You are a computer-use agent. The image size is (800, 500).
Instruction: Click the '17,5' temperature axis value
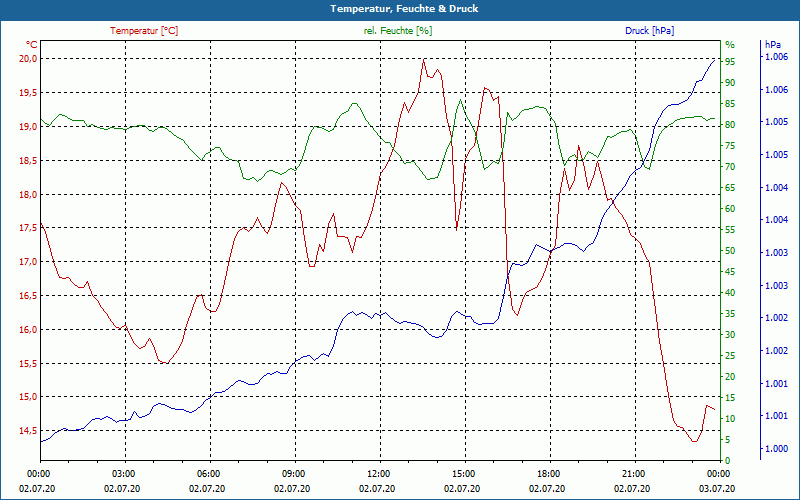pyautogui.click(x=29, y=228)
